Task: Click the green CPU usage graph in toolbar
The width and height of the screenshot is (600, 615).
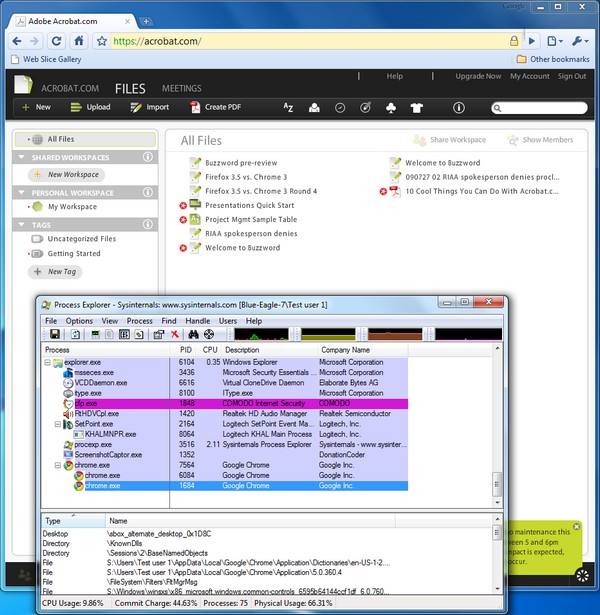Action: 261,334
